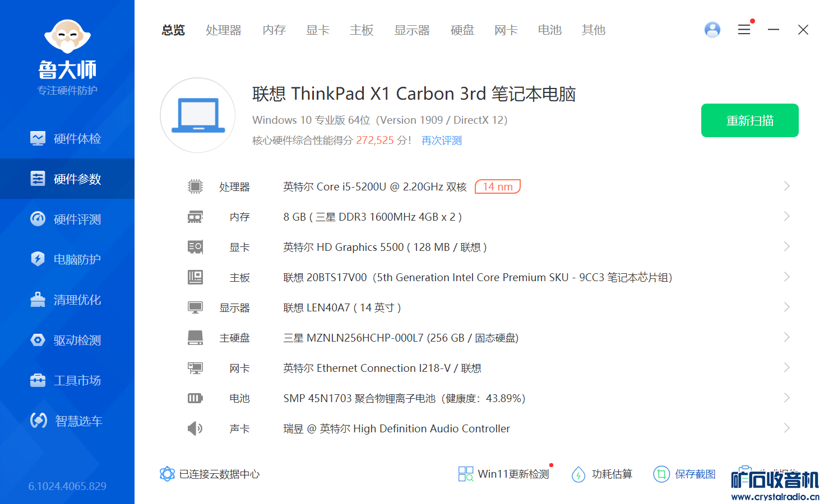
Task: Click the processor chip icon in the 处理器 row
Action: pyautogui.click(x=195, y=186)
